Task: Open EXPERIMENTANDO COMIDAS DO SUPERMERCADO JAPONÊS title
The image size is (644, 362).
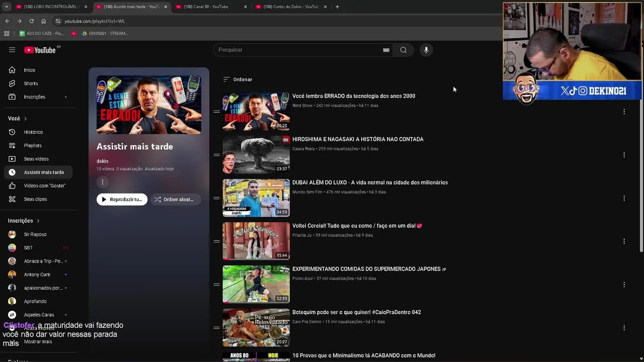Action: pos(369,269)
